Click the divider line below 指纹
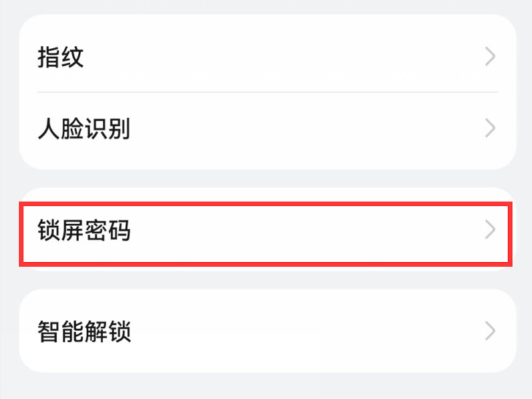532x399 pixels. pos(266,92)
